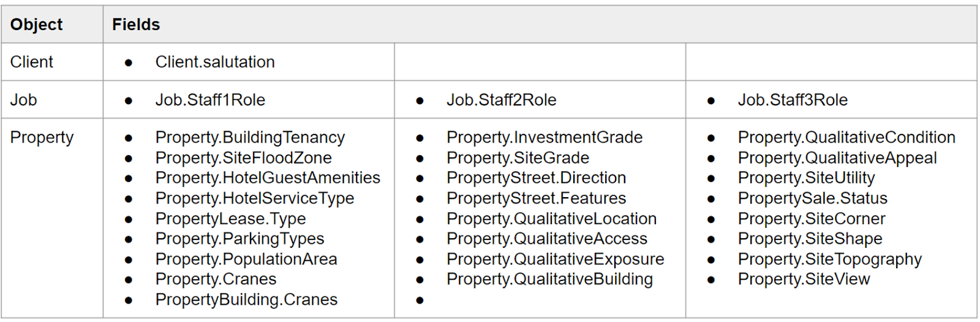Screen dimensions: 980x322
Task: Click the Job.Staff2Role entry
Action: [501, 100]
